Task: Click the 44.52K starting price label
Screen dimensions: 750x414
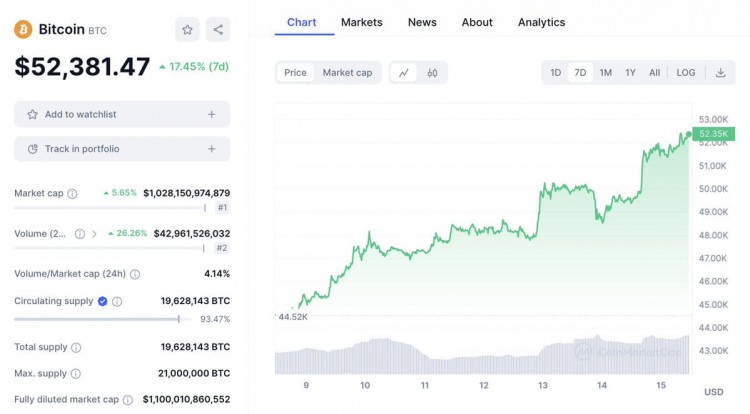Action: click(293, 317)
